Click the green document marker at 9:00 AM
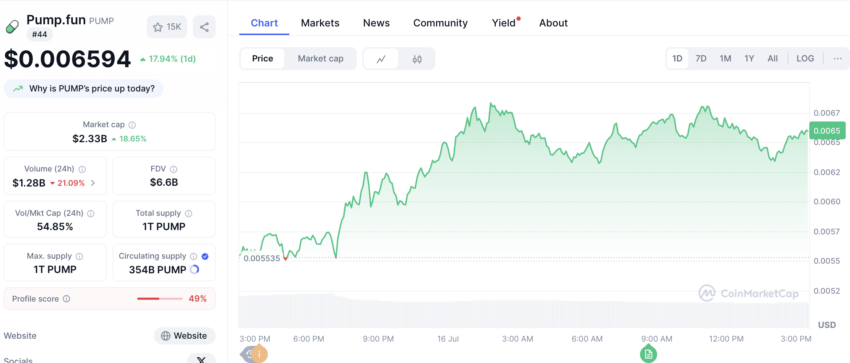The height and width of the screenshot is (363, 850). 648,354
